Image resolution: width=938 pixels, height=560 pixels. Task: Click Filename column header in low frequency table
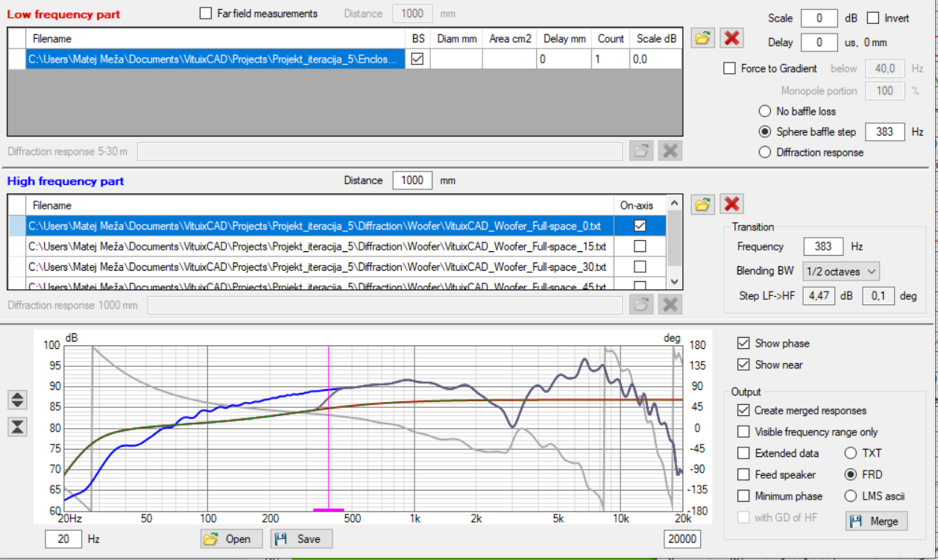pos(215,38)
